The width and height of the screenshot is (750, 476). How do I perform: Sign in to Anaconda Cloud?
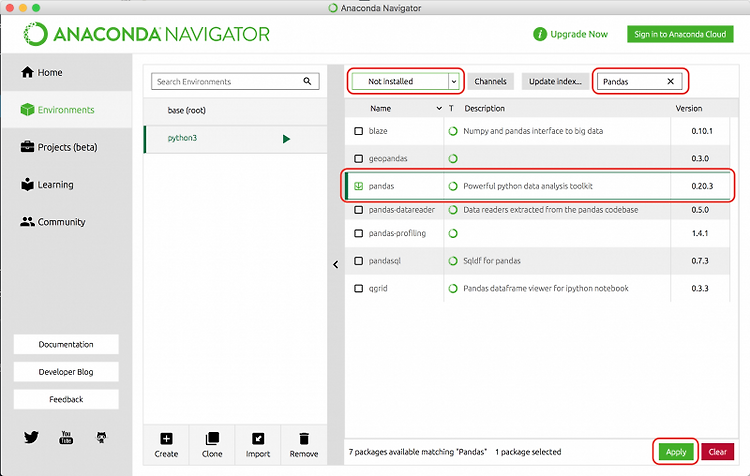(680, 34)
